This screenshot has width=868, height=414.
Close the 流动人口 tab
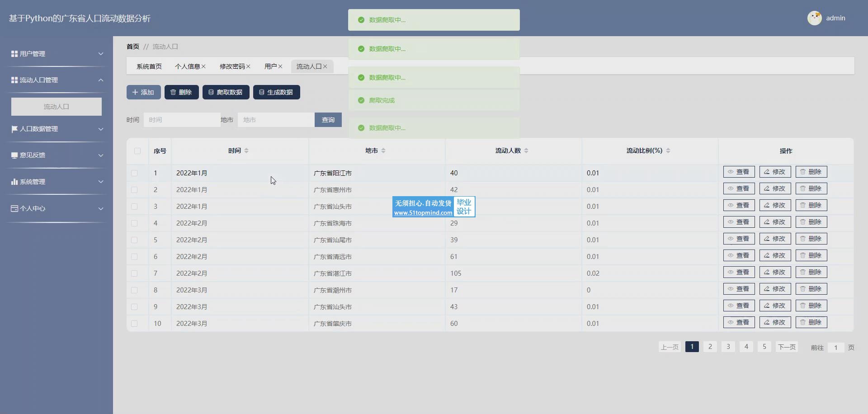325,66
